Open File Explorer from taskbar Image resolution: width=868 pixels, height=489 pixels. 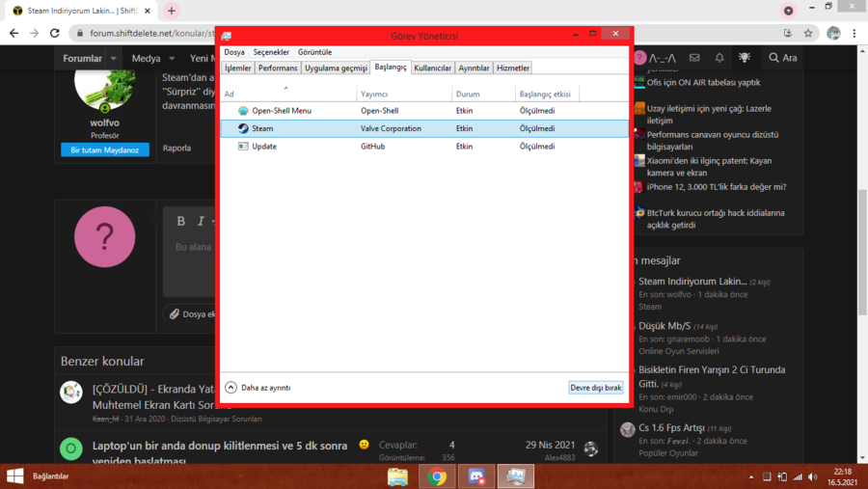click(397, 476)
